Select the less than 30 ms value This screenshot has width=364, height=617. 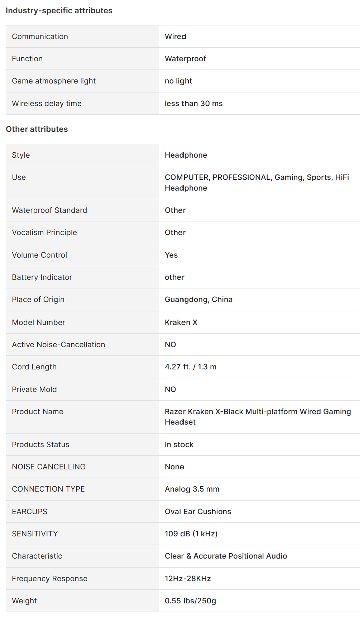click(193, 104)
